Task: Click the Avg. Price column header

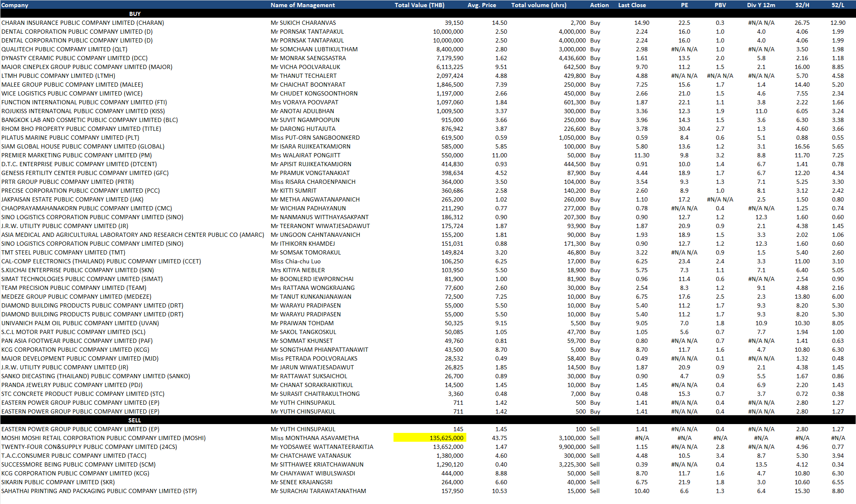Action: pyautogui.click(x=481, y=5)
